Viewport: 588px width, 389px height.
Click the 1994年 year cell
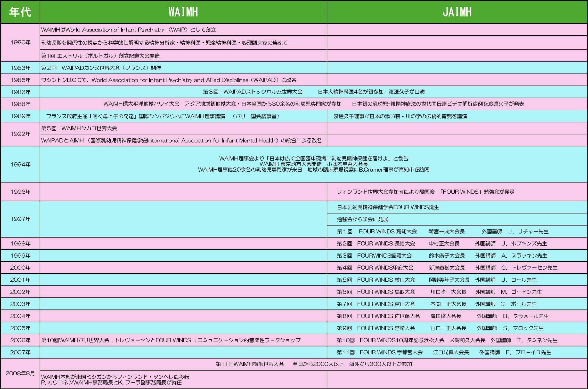[x=20, y=164]
